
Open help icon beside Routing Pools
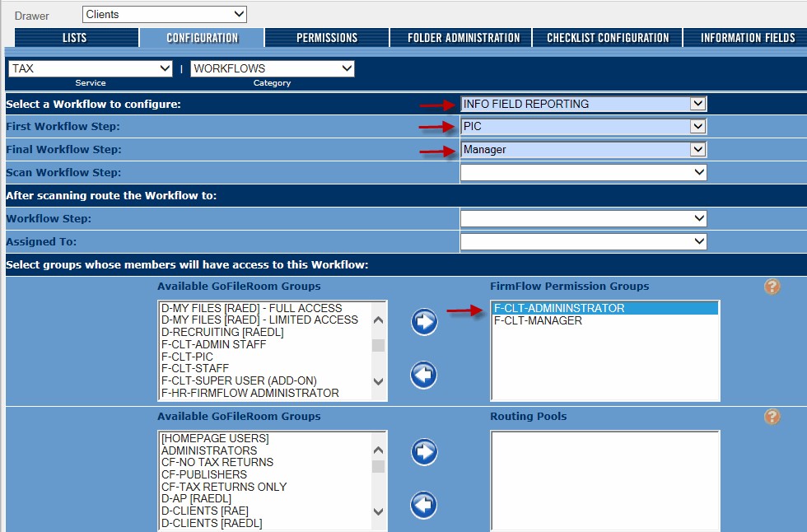click(772, 417)
